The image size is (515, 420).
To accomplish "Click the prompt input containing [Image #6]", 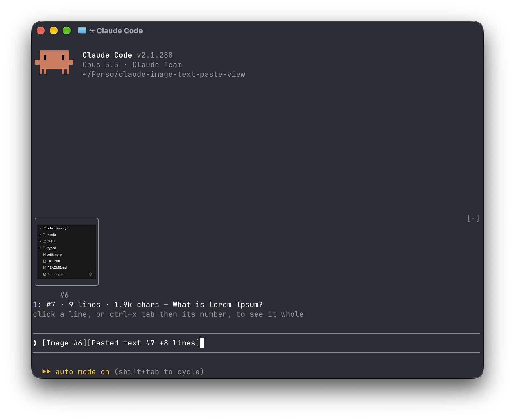I will [256, 343].
